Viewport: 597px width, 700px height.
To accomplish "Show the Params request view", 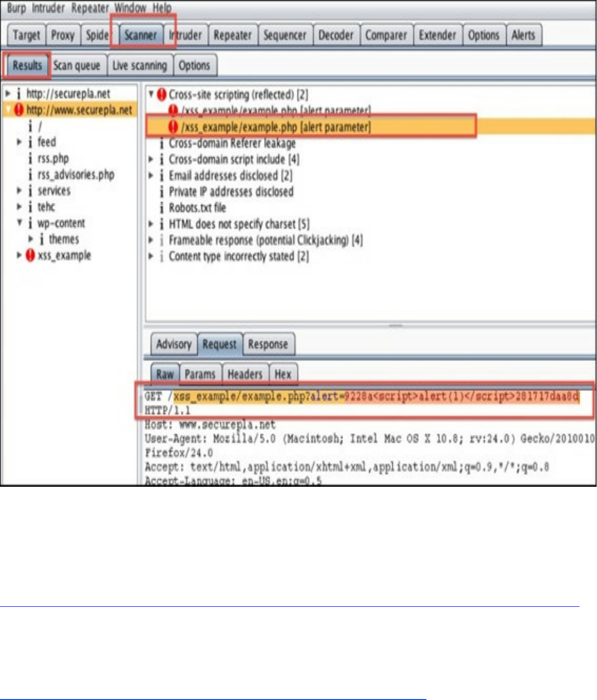I will pyautogui.click(x=200, y=374).
